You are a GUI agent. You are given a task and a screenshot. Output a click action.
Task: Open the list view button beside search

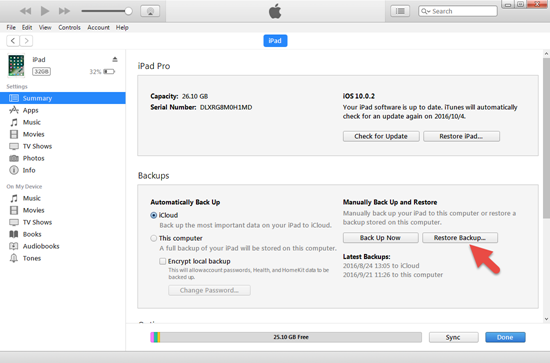[400, 11]
